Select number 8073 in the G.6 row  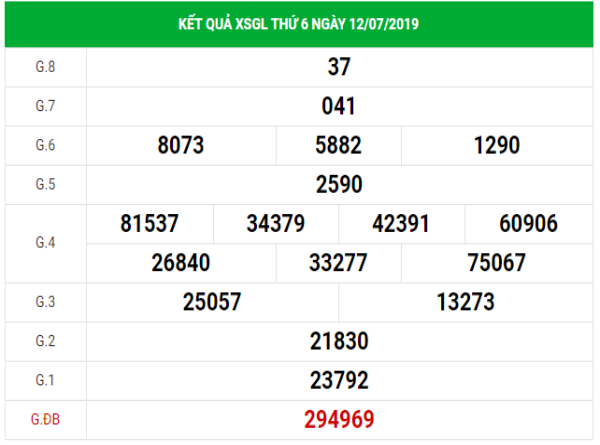pos(181,145)
